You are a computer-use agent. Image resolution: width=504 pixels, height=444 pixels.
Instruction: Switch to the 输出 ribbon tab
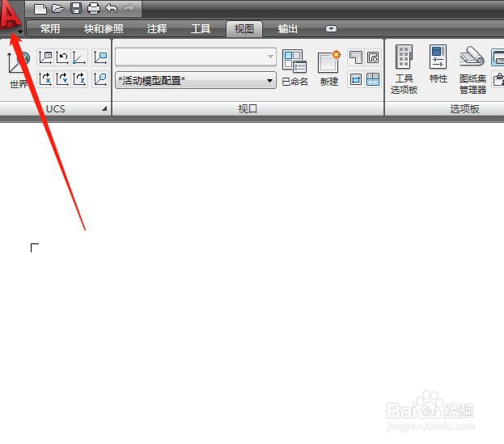pyautogui.click(x=288, y=29)
